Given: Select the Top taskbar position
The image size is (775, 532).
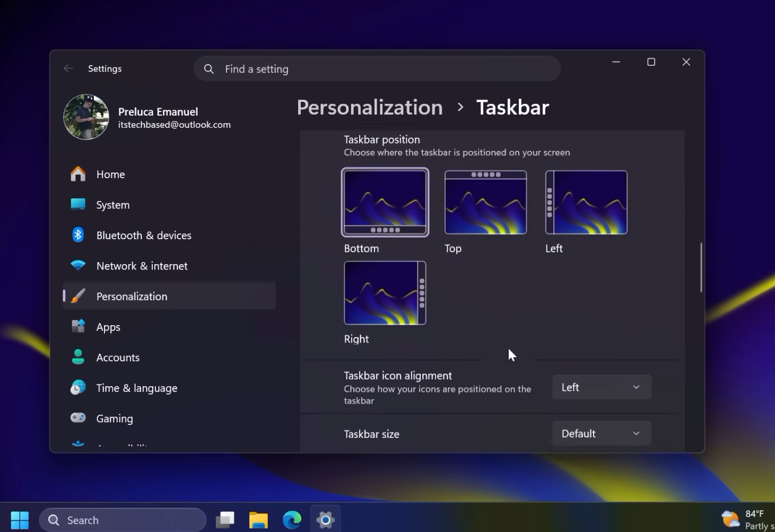Looking at the screenshot, I should [486, 202].
